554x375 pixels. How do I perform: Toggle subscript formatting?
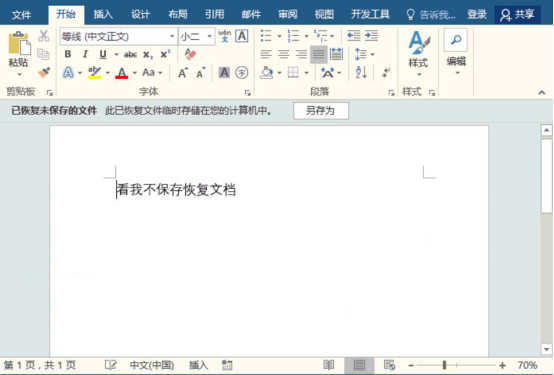click(148, 55)
